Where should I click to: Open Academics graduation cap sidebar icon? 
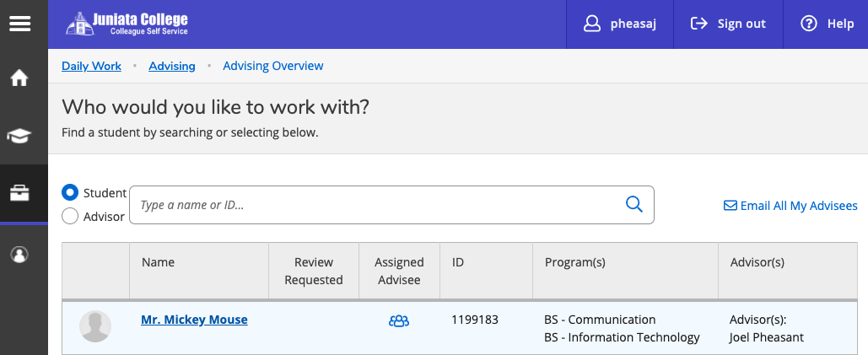click(19, 136)
